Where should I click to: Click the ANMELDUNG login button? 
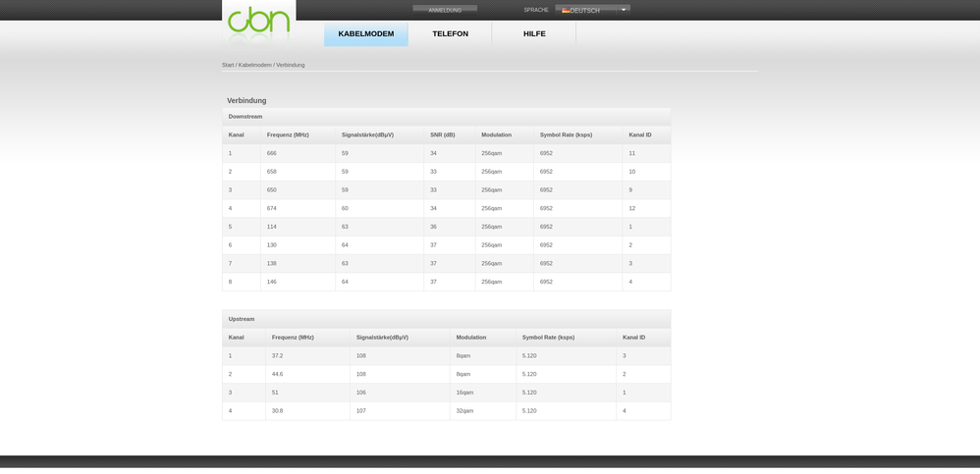point(445,10)
